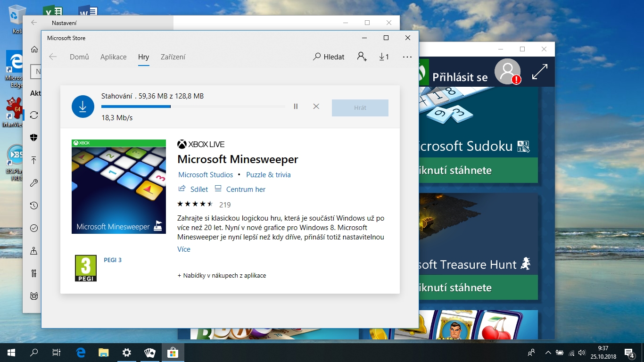Screen dimensions: 644x362
Task: Go back using the Store back arrow
Action: coord(53,57)
